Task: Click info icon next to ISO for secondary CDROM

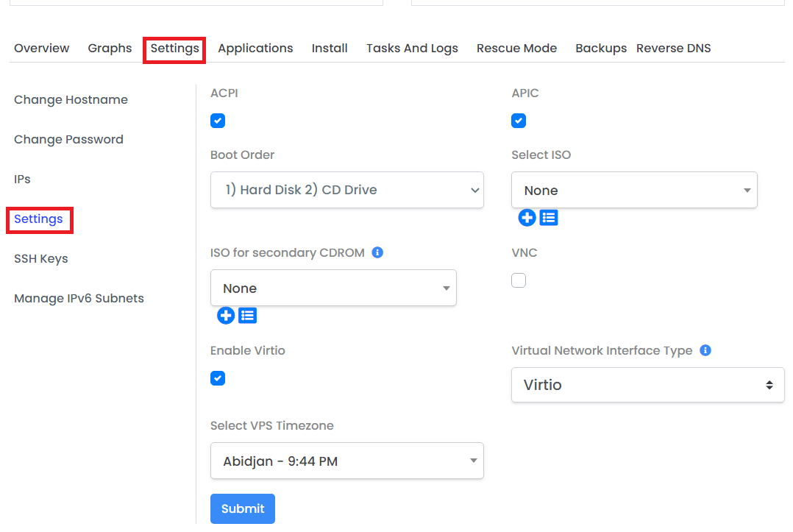Action: point(377,252)
